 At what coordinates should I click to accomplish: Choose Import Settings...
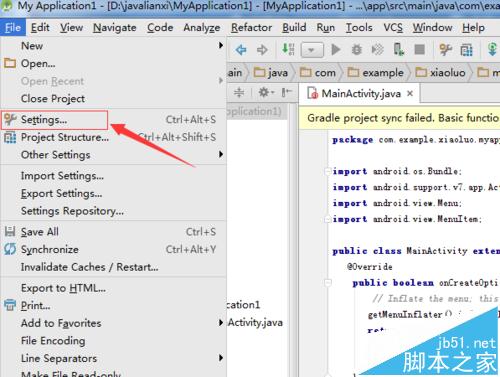[x=113, y=176]
